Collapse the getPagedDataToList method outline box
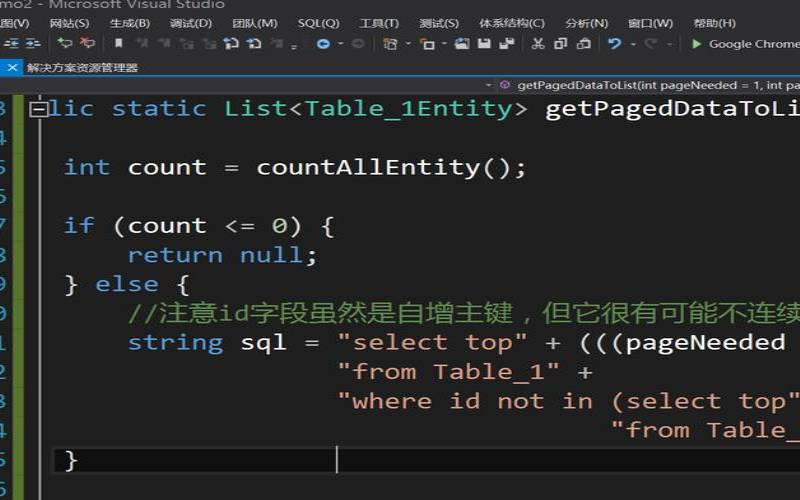Image resolution: width=800 pixels, height=500 pixels. click(38, 109)
